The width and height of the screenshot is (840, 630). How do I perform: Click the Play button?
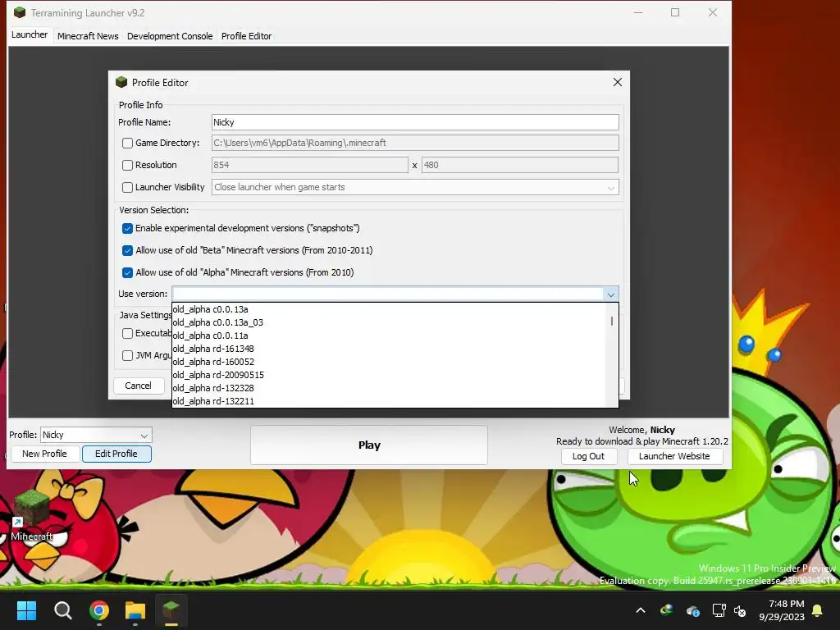(369, 445)
